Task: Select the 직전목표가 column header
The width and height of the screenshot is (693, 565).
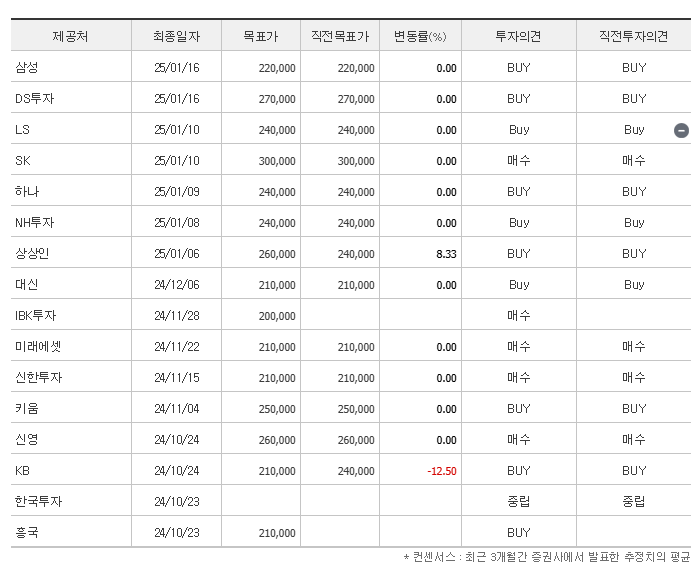Action: pos(340,36)
